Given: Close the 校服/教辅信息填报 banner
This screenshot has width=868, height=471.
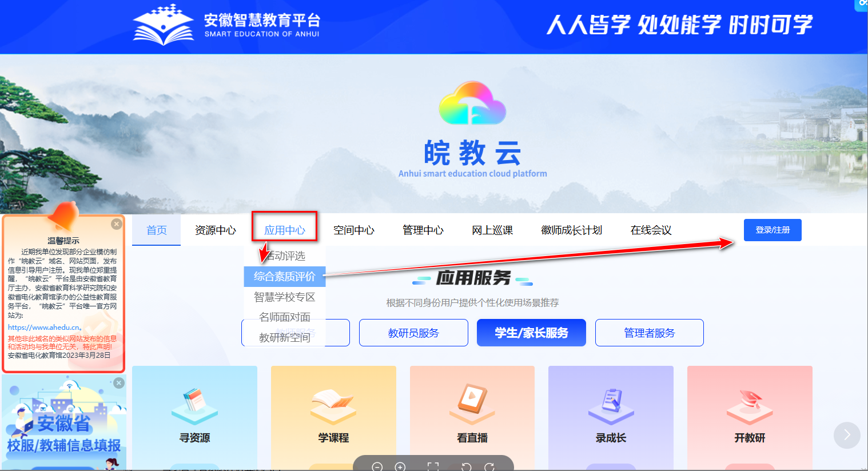Looking at the screenshot, I should 119,383.
